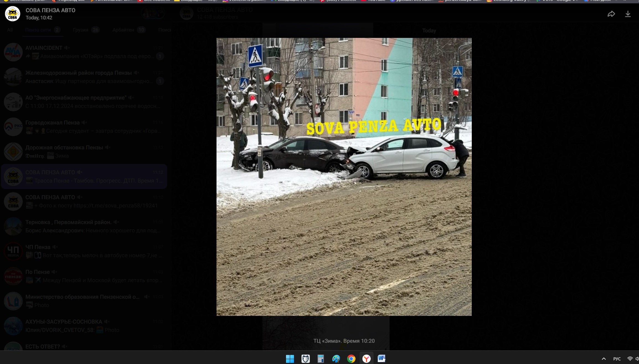Viewport: 639px width, 364px height.
Task: Download the photo using the download icon
Action: coord(628,14)
